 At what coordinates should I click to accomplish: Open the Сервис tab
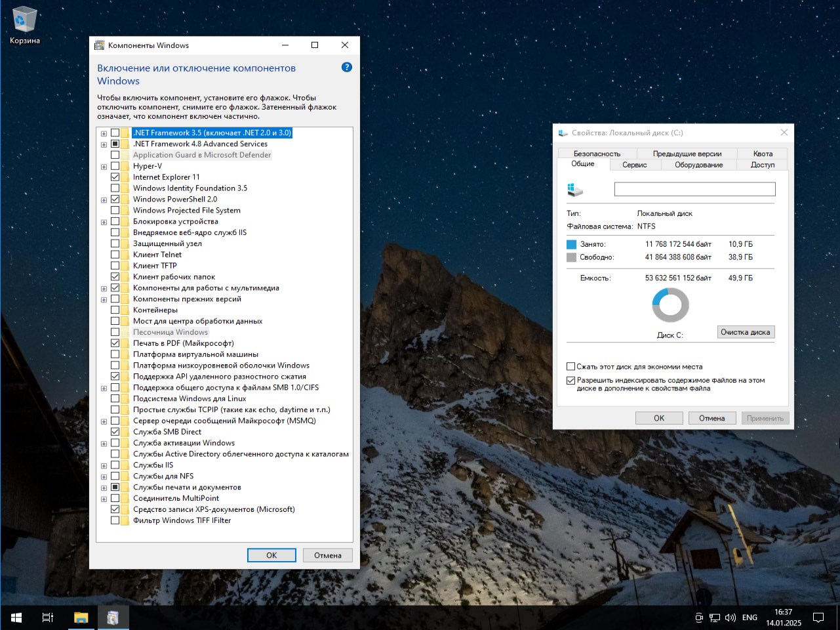point(634,165)
